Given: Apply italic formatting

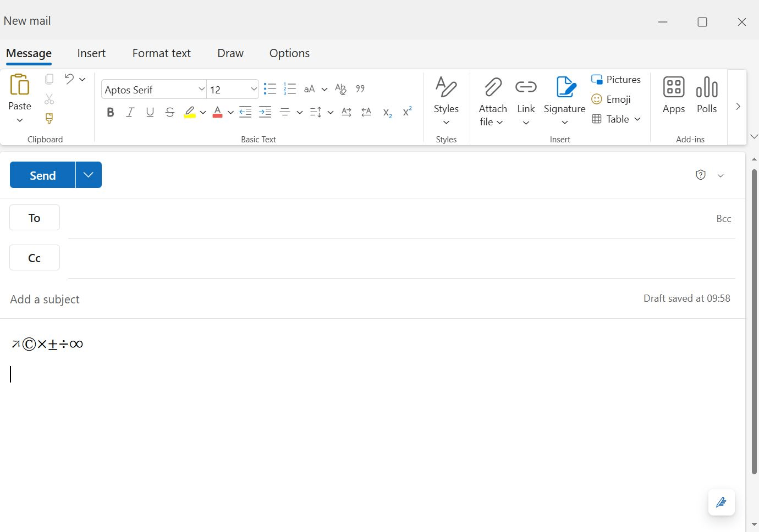Looking at the screenshot, I should click(x=130, y=112).
